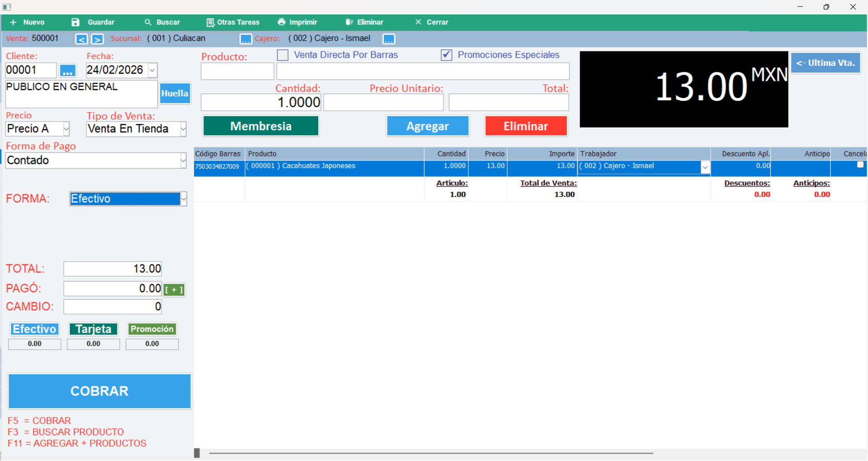Viewport: 868px width, 461px height.
Task: Click Nuevo in the top toolbar
Action: pyautogui.click(x=28, y=22)
